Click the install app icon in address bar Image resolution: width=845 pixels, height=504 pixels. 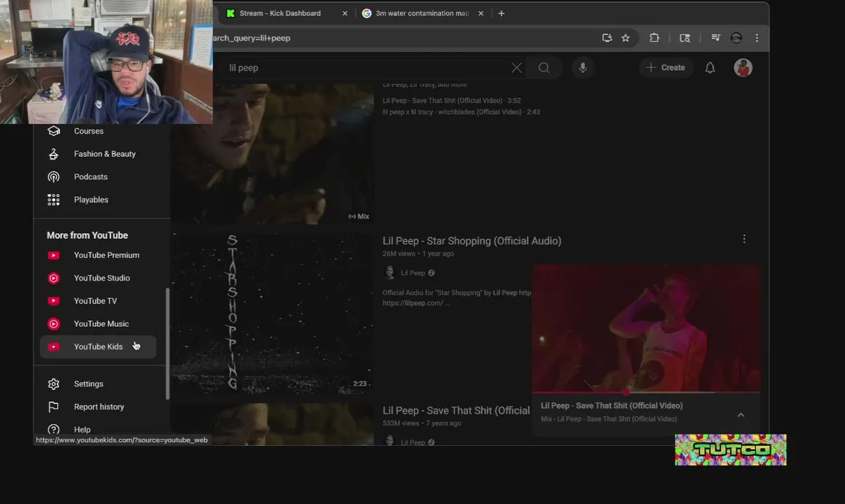click(607, 38)
